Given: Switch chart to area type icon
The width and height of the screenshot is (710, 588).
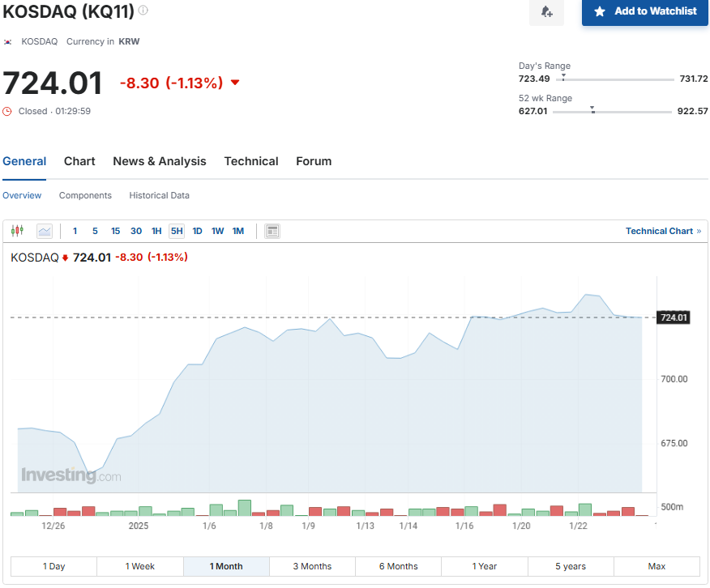Looking at the screenshot, I should (45, 231).
